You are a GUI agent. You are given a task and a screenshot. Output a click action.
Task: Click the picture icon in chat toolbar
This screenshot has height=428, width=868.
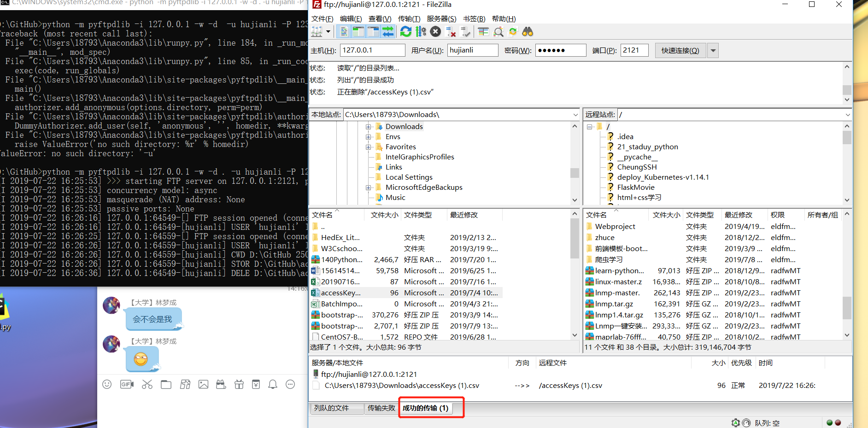tap(203, 384)
